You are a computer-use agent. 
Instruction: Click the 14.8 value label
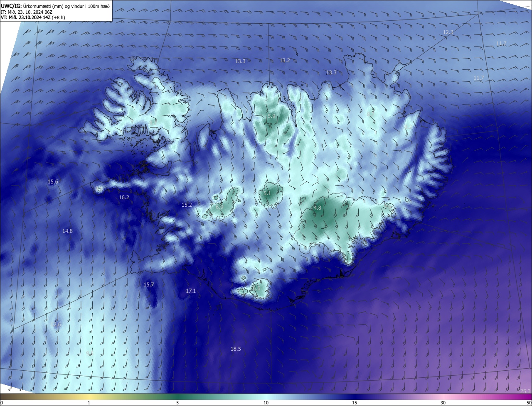[67, 231]
